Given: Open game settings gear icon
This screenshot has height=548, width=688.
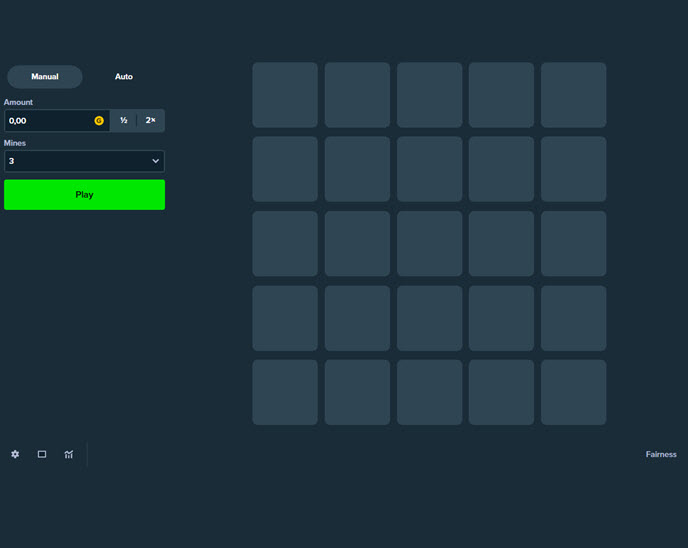Looking at the screenshot, I should tap(15, 454).
